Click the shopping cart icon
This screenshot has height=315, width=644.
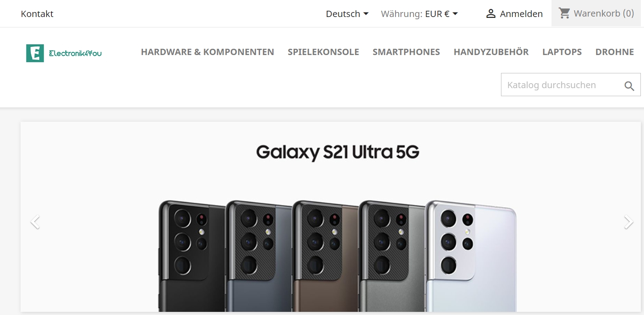click(x=564, y=13)
